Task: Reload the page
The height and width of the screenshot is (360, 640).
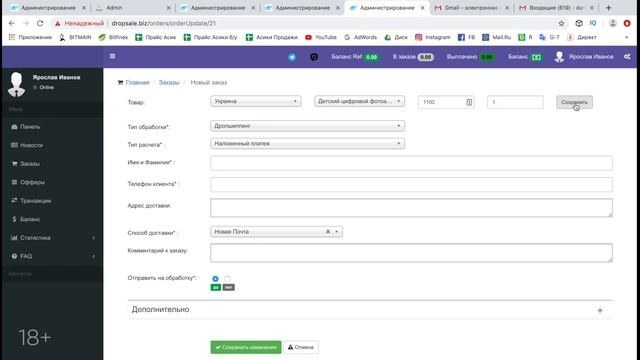Action: point(40,23)
